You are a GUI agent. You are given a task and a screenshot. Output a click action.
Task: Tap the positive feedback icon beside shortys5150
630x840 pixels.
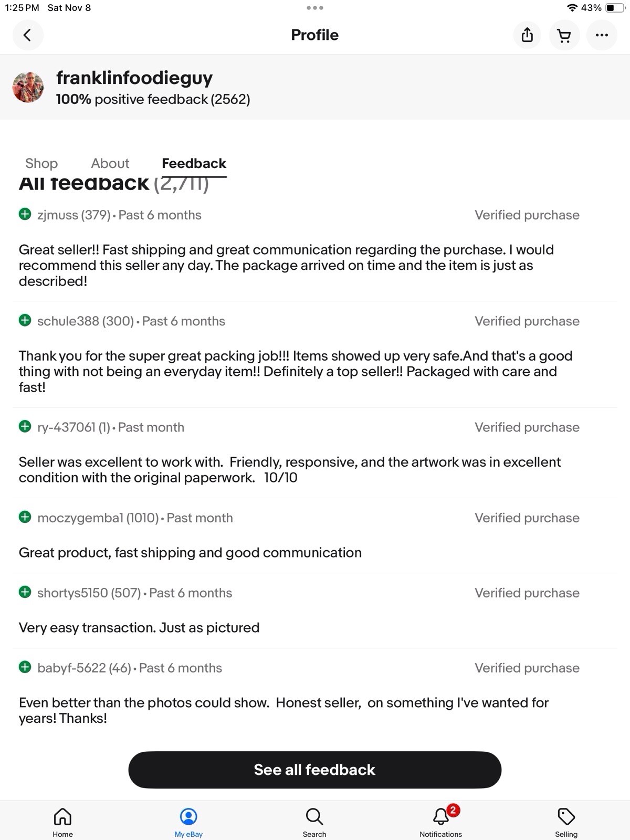[25, 593]
